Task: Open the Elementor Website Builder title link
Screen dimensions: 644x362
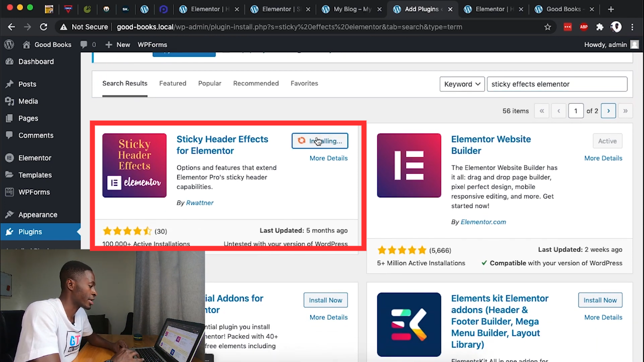Action: 491,145
